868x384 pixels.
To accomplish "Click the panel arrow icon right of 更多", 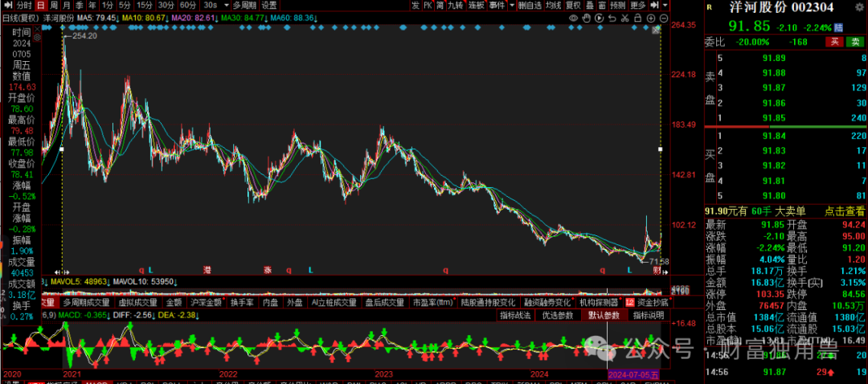I will click(x=655, y=5).
